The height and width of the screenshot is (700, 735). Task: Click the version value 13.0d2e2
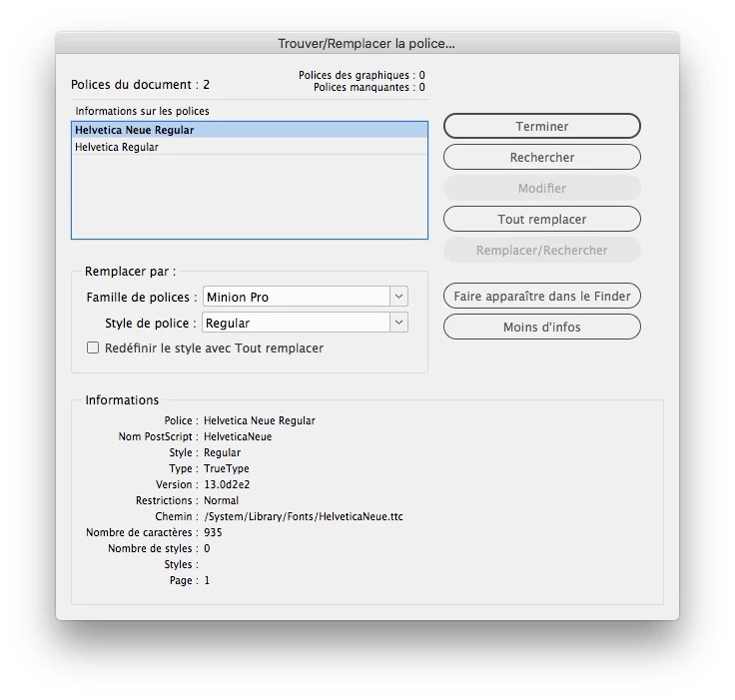tap(227, 484)
